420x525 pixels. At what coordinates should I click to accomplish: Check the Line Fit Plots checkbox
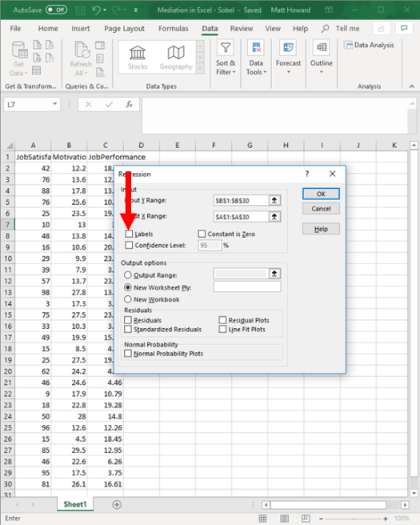coord(222,329)
